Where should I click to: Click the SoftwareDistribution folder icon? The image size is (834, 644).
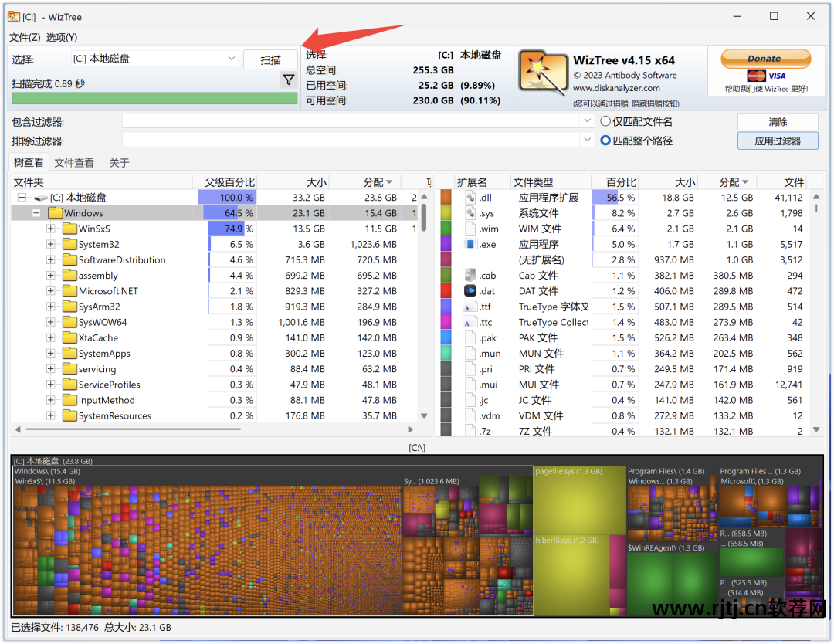(69, 259)
